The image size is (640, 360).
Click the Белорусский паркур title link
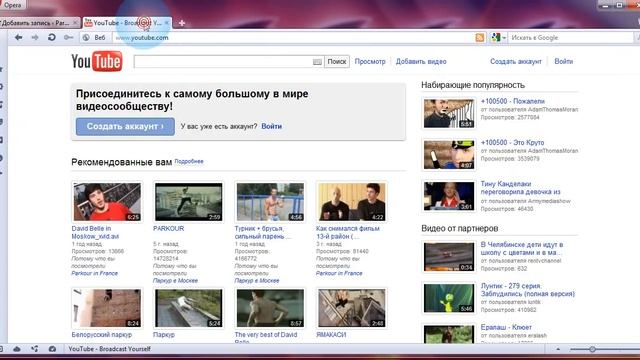[x=102, y=335]
